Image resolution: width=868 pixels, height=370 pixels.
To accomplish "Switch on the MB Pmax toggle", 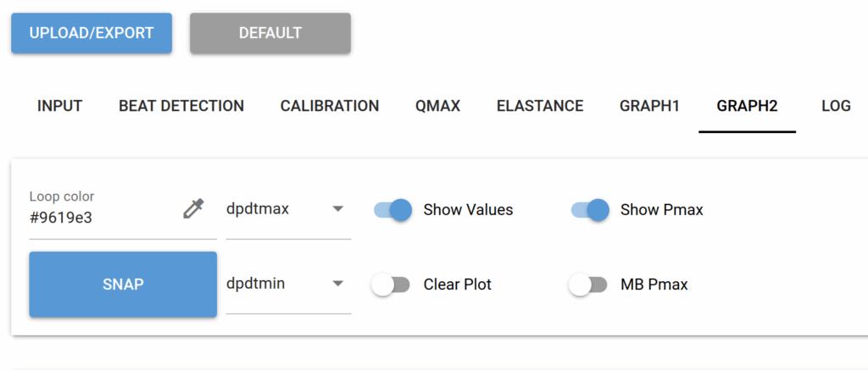I will click(588, 284).
